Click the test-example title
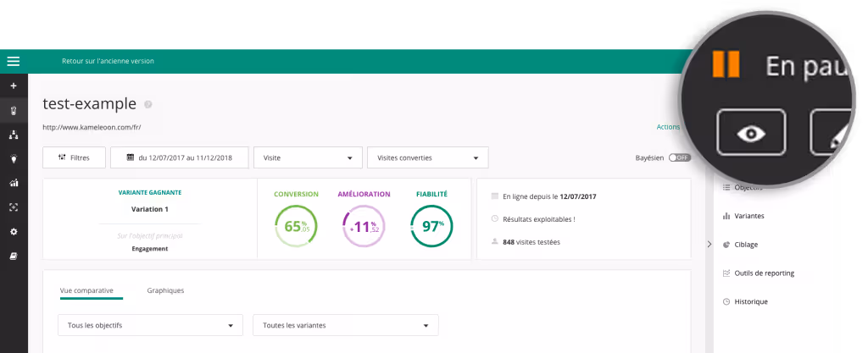Viewport: 868px width, 353px height. 89,104
